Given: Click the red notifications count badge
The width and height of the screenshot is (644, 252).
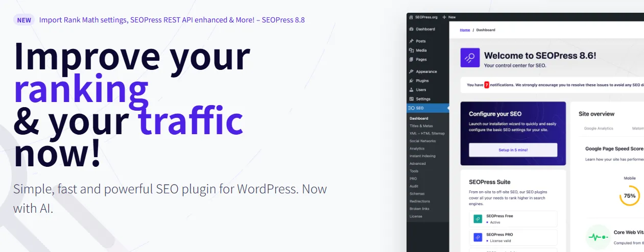Looking at the screenshot, I should pyautogui.click(x=487, y=85).
